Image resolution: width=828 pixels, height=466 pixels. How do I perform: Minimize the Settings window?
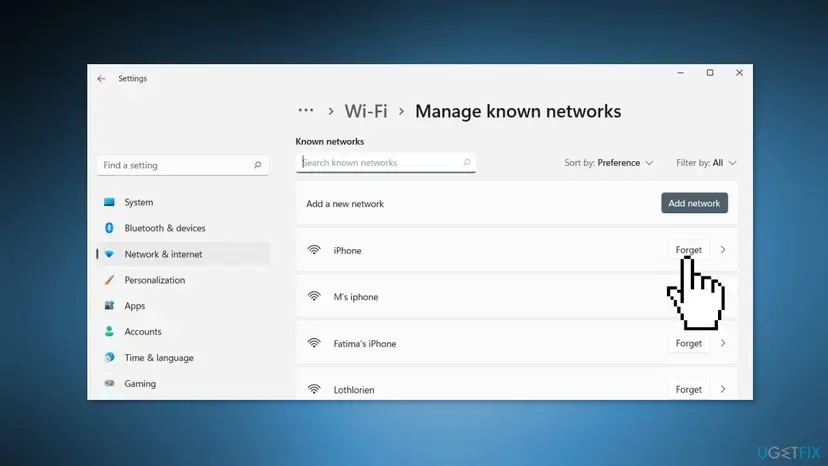pyautogui.click(x=681, y=73)
